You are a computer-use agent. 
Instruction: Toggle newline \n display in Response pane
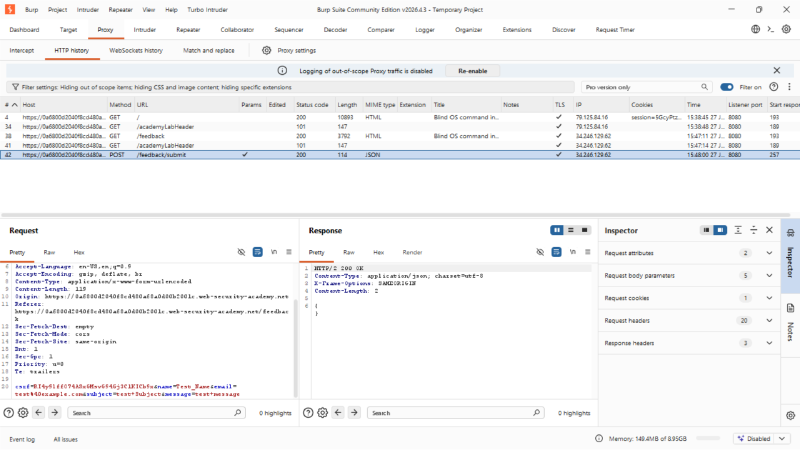click(573, 252)
